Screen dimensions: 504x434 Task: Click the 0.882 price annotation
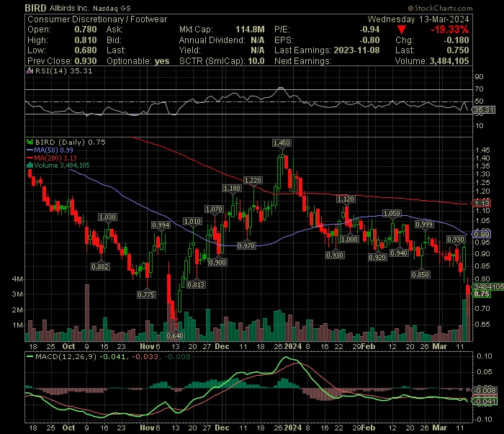tap(100, 266)
